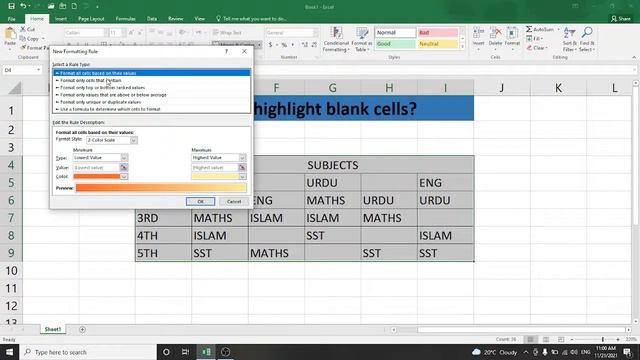Viewport: 640px width, 360px height.
Task: Select 'Format only cells that contain' rule type
Action: 152,80
